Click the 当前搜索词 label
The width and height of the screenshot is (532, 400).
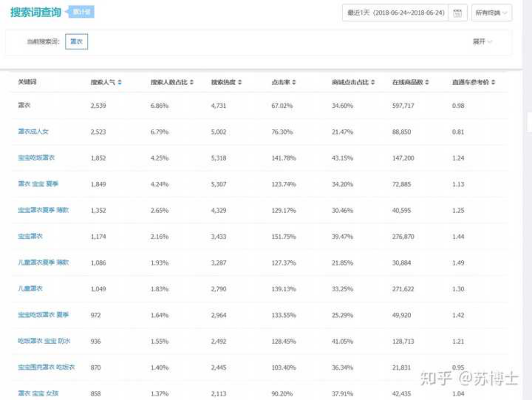(43, 42)
